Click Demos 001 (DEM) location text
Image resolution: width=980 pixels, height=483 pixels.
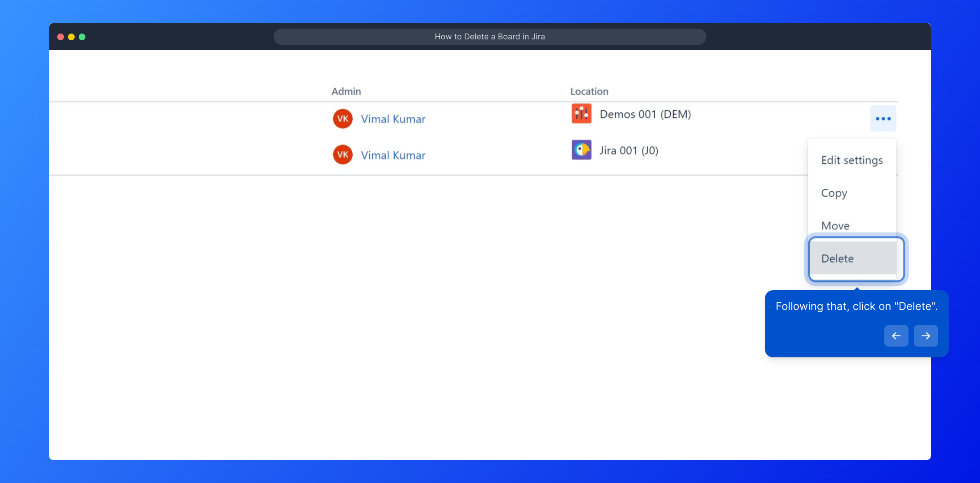click(645, 114)
